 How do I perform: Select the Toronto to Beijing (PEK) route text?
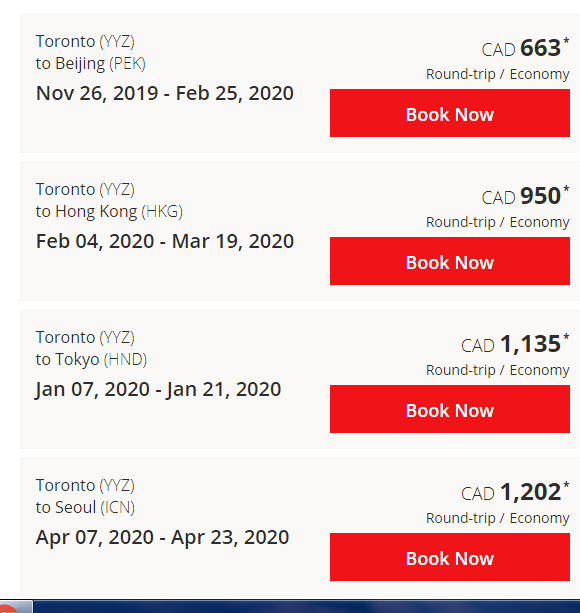pos(91,52)
